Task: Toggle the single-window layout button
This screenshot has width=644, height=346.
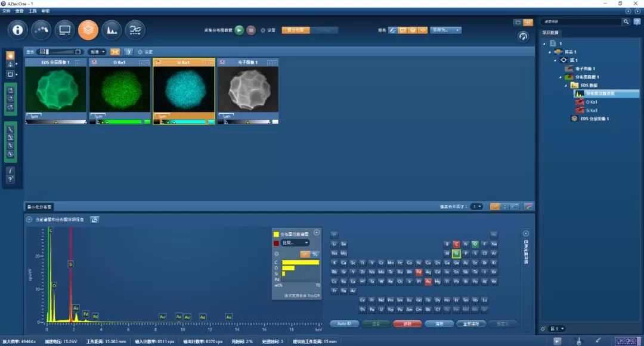Action: pos(518,23)
